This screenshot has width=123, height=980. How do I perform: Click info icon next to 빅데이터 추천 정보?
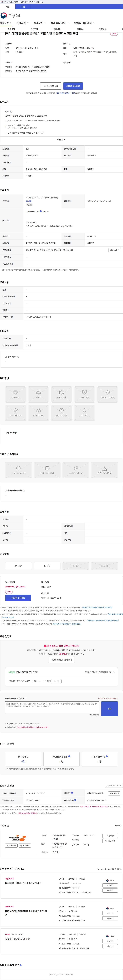point(21,965)
